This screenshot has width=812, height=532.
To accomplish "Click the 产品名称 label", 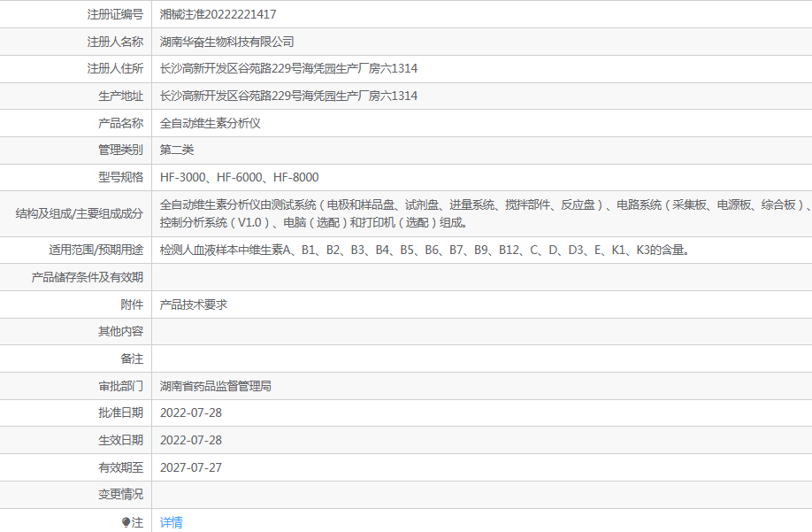I will point(120,123).
